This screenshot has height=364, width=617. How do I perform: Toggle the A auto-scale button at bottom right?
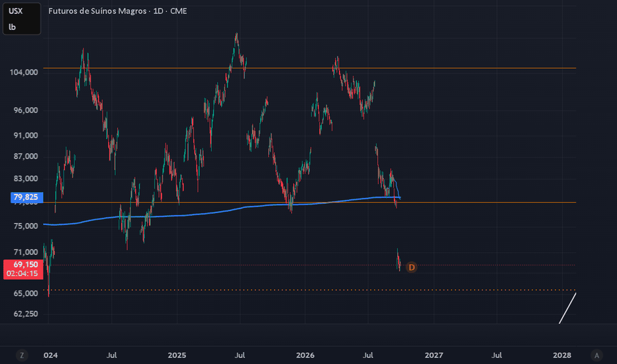[x=596, y=355]
